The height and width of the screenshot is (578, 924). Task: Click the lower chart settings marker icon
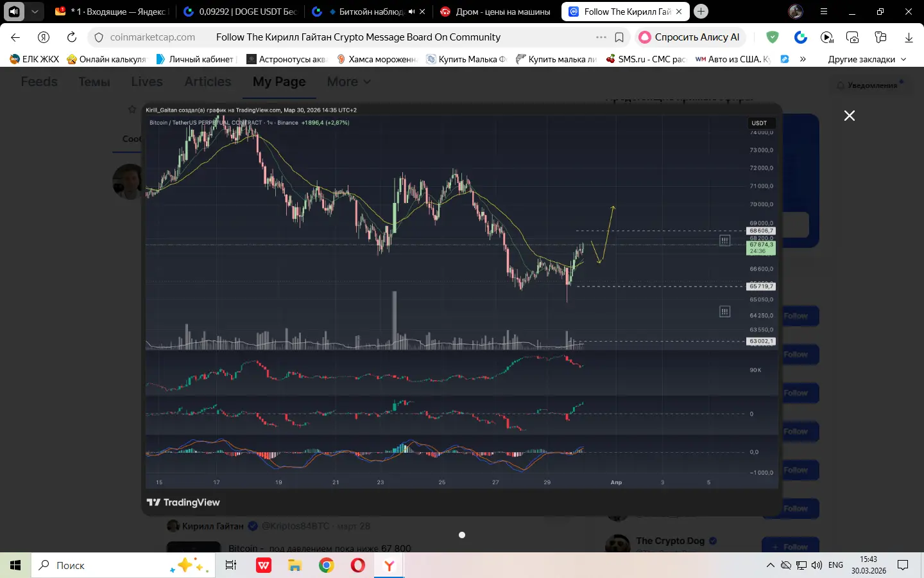pyautogui.click(x=724, y=311)
